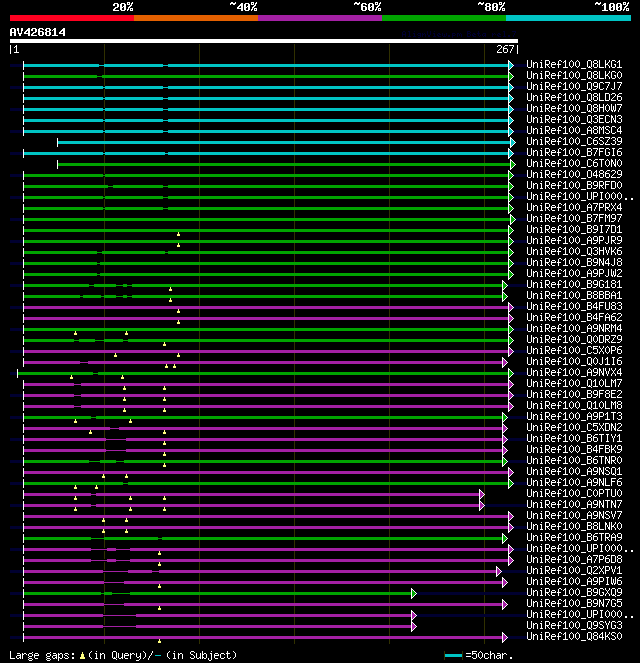Click the arrowhead ending the C0PTU0 alignment
640x663 pixels.
click(482, 494)
